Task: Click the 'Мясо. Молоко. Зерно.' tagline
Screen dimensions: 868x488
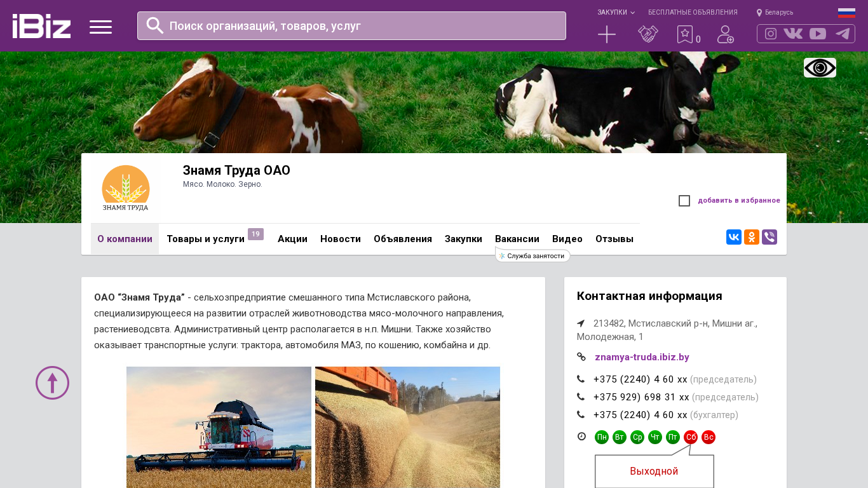Action: pyautogui.click(x=222, y=184)
